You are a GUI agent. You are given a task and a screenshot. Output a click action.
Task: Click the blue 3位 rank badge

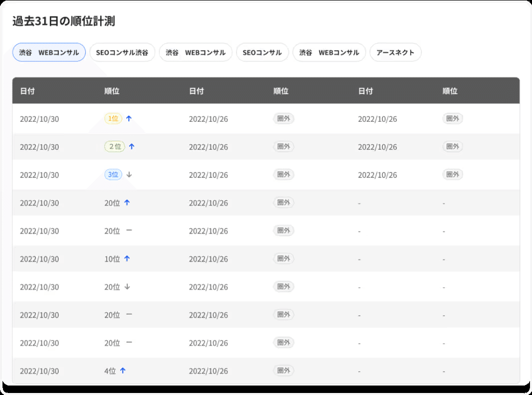(112, 175)
